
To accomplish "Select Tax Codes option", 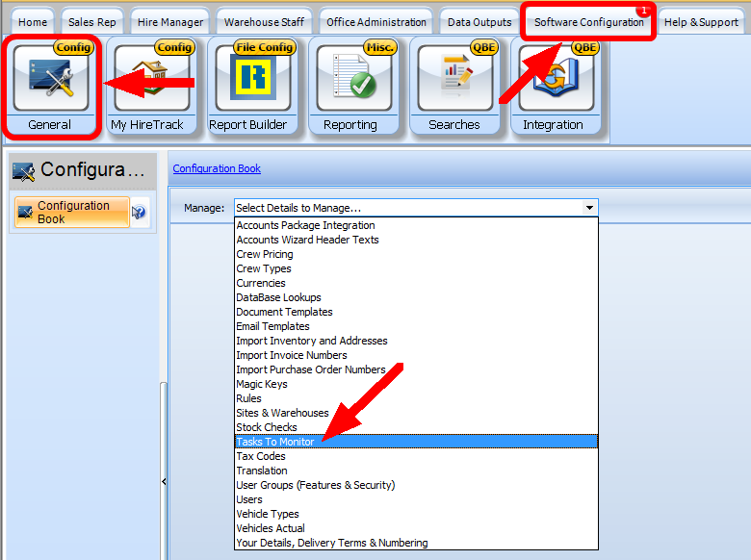I will coord(261,456).
